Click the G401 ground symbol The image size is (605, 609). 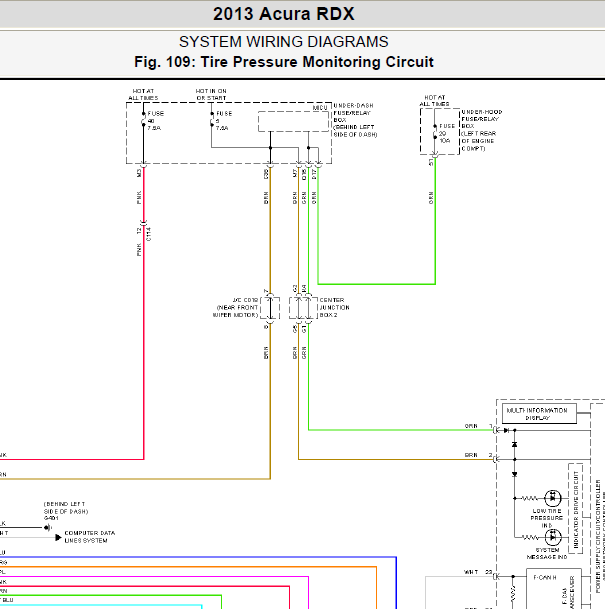point(47,527)
